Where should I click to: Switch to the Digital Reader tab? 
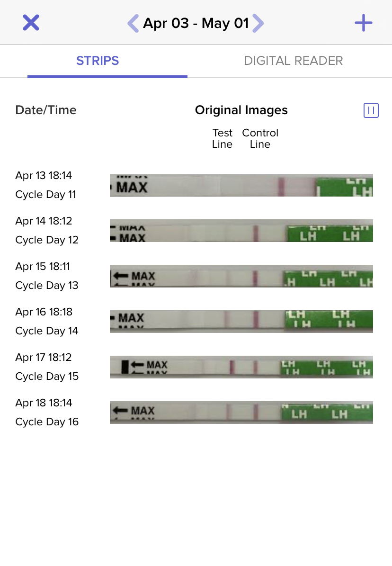293,61
